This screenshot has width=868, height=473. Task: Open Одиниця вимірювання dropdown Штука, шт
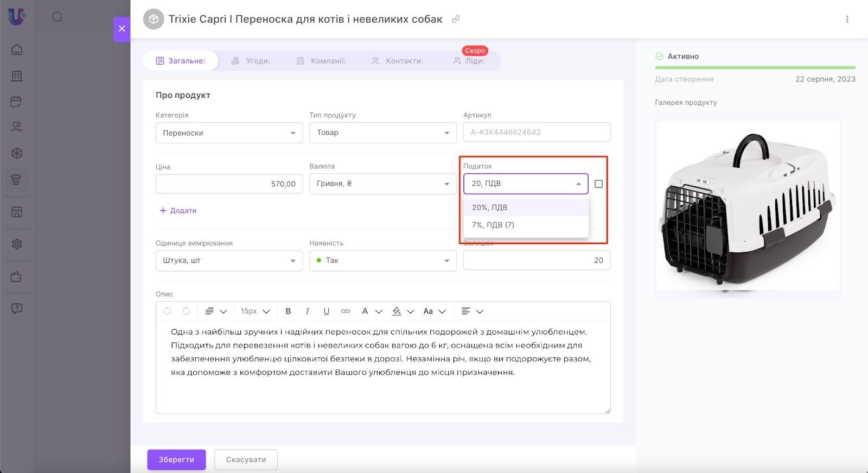229,261
